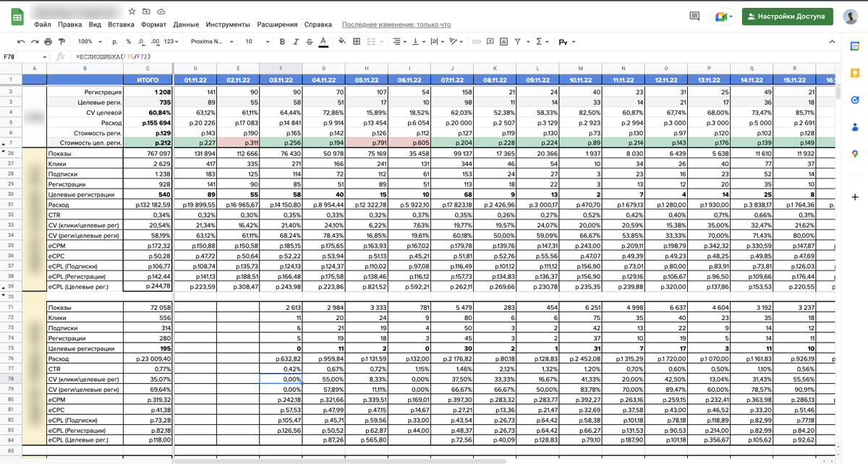Open the borders tool
The image size is (868, 464).
357,42
